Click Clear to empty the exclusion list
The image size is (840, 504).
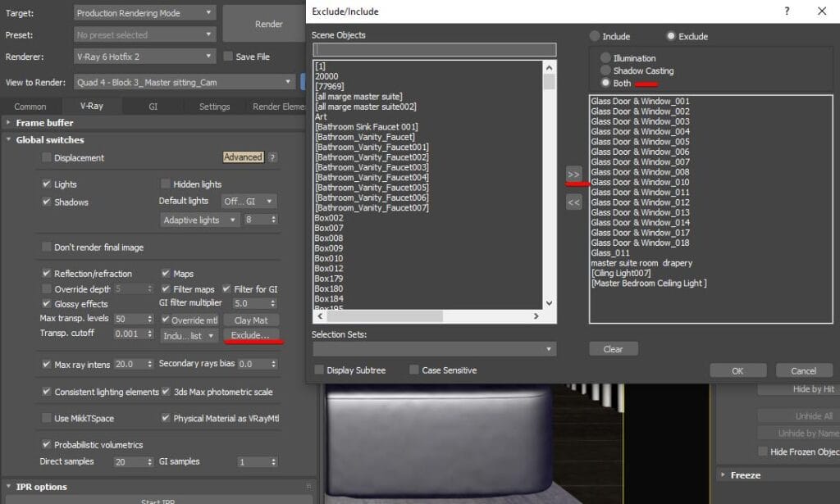point(613,348)
